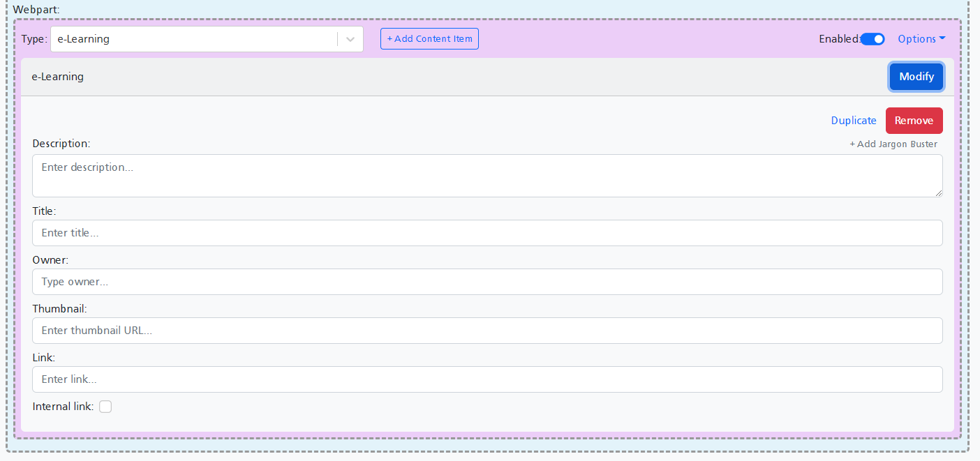Open the Type dropdown chevron
This screenshot has height=461, width=980.
point(350,39)
